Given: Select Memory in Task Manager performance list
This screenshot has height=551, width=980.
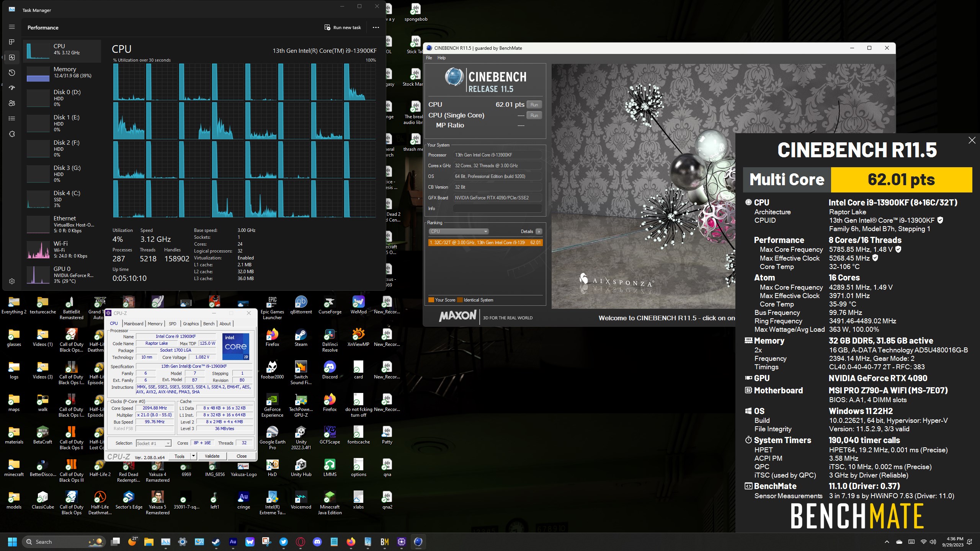Looking at the screenshot, I should [x=62, y=73].
